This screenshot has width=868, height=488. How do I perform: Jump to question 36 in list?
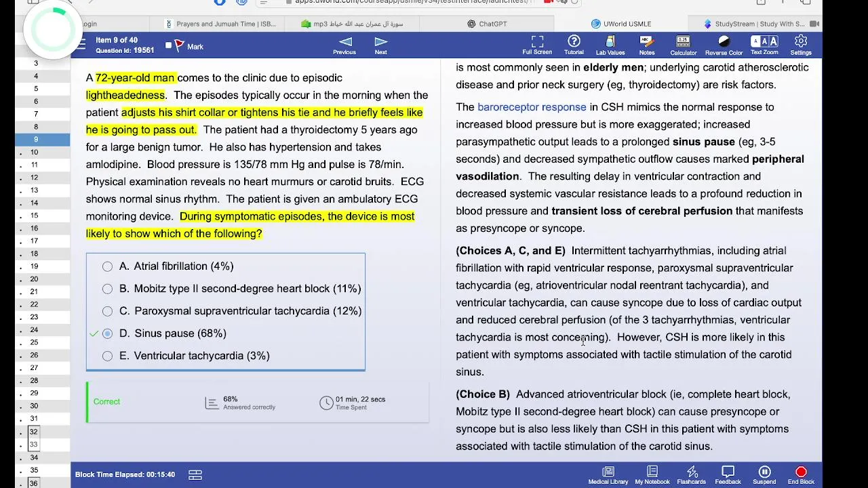pos(34,483)
